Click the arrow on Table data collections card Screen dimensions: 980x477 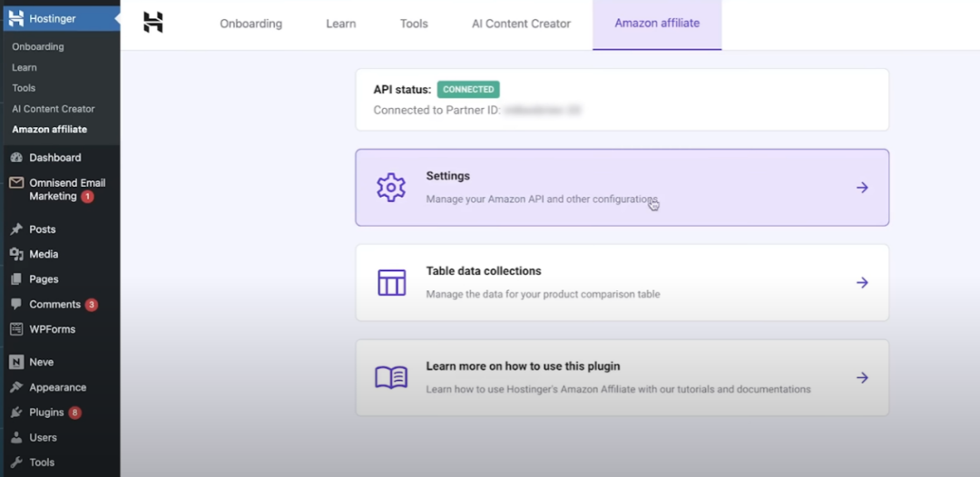pyautogui.click(x=862, y=283)
